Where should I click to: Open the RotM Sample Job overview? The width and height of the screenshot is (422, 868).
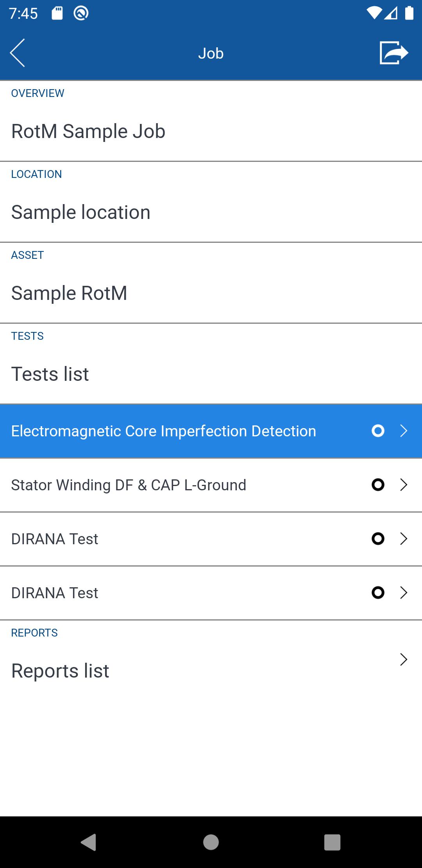click(x=88, y=131)
